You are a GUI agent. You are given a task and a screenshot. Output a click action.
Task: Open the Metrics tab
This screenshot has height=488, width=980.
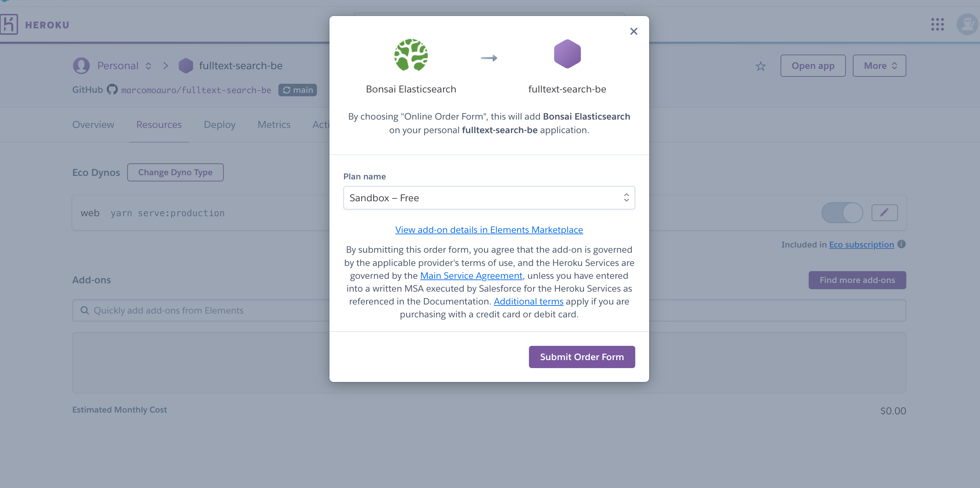(x=274, y=124)
